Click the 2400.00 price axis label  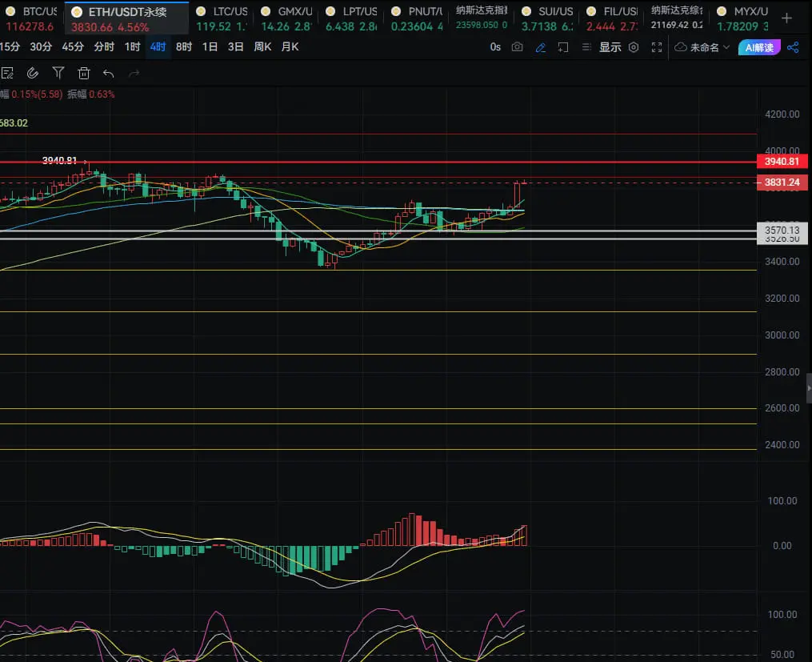[782, 445]
